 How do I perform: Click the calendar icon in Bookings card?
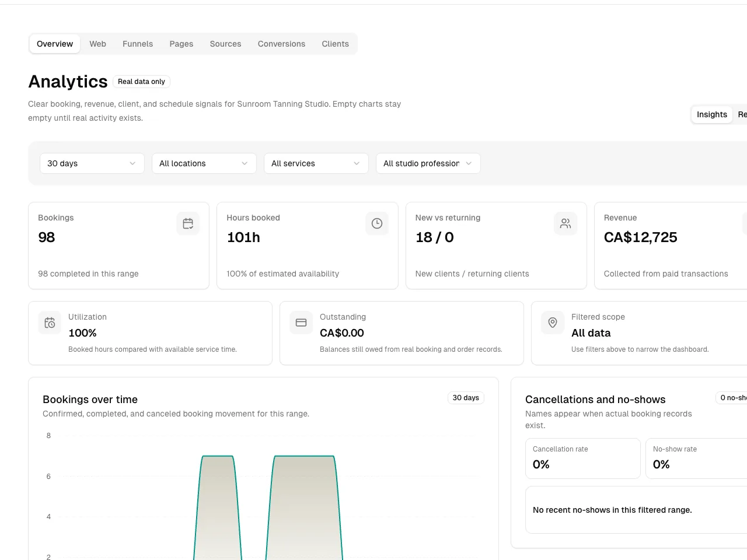[x=188, y=223]
